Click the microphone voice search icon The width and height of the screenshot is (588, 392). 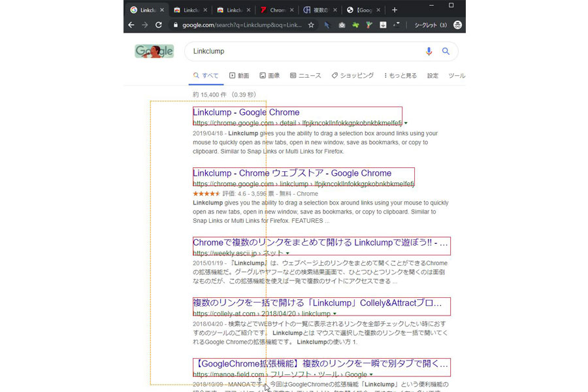click(x=429, y=52)
